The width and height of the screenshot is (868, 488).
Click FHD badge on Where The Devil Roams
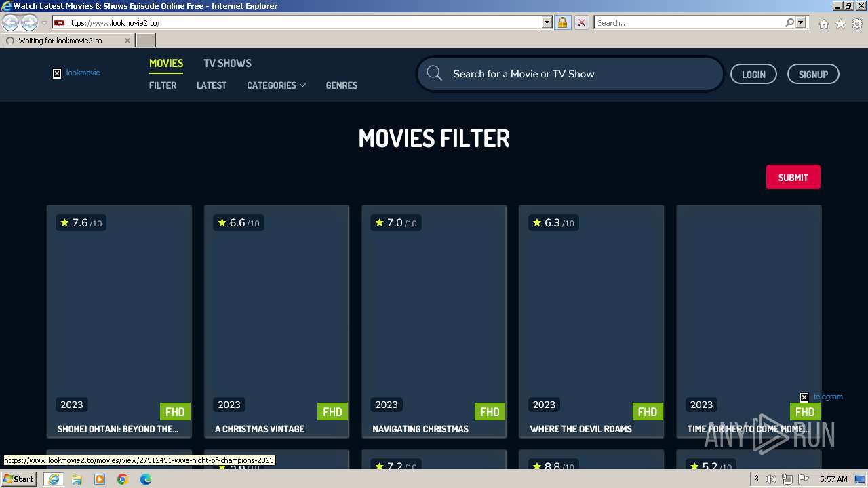[x=647, y=411]
